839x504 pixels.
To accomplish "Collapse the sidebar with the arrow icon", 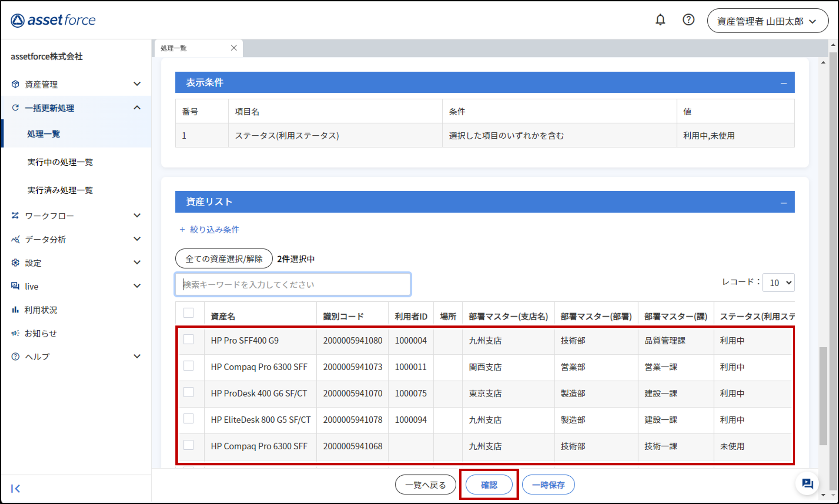I will tap(16, 488).
